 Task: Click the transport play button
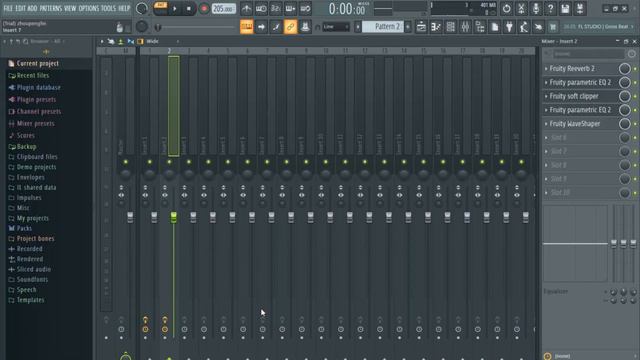click(175, 9)
